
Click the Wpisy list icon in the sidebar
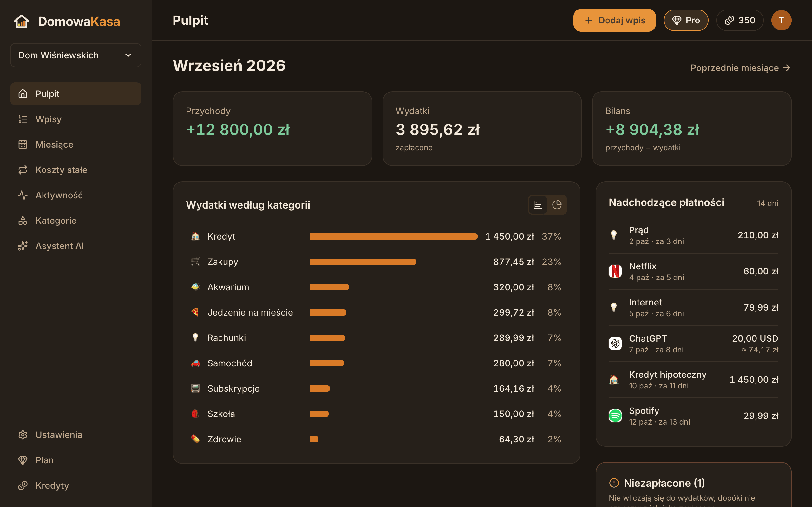pos(23,119)
